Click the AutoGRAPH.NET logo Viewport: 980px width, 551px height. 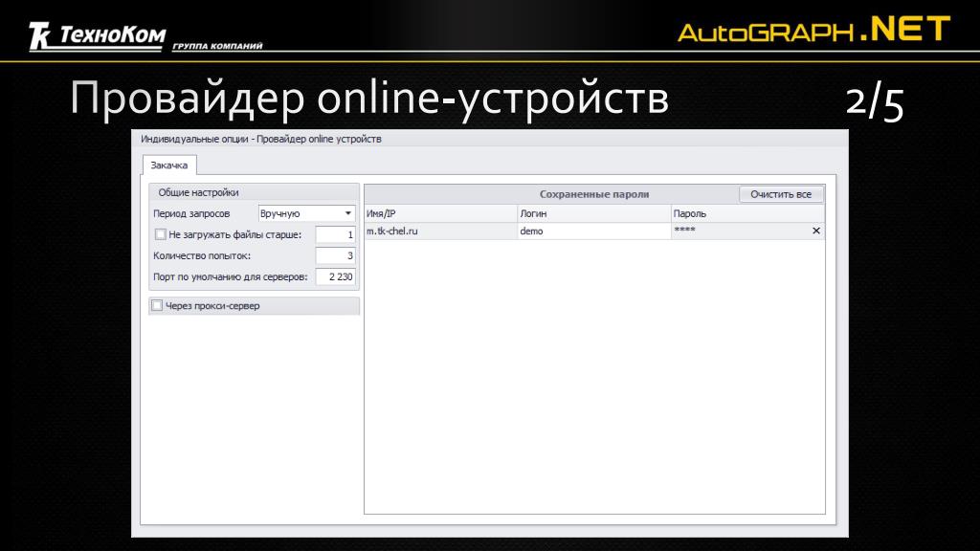tap(813, 30)
